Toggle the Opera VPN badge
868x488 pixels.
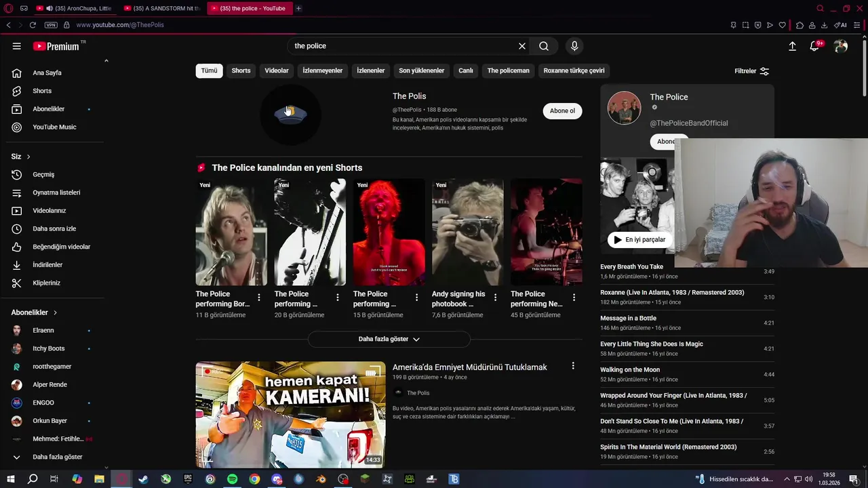51,25
